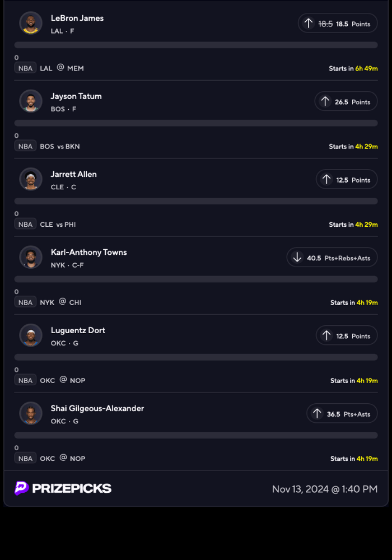This screenshot has width=392, height=560.
Task: Click the Shai Gilgeous-Alexander name text
Action: tap(97, 408)
